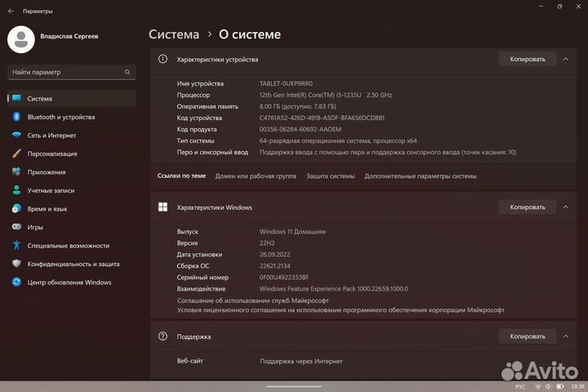Select serial number 0F00U4922353BF
Viewport: 588px width, 392px height.
[x=284, y=277]
